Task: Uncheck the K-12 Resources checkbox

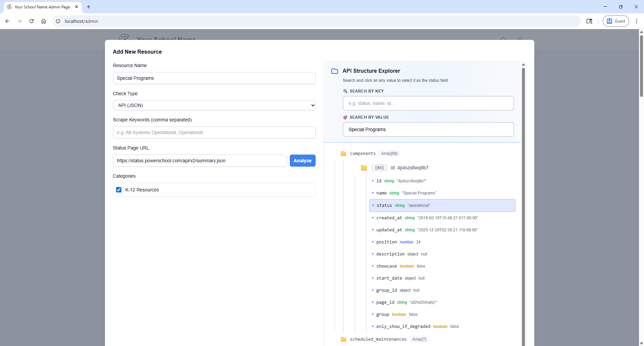Action: coord(119,190)
